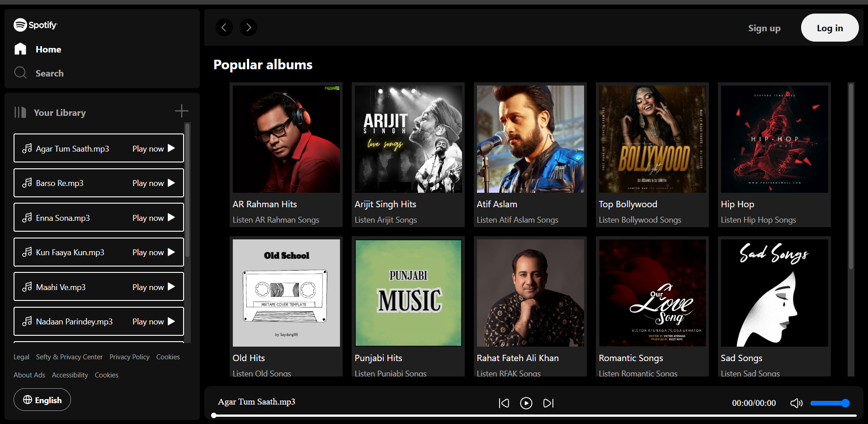
Task: Click music note icon for Nadaan Parindey
Action: point(27,321)
